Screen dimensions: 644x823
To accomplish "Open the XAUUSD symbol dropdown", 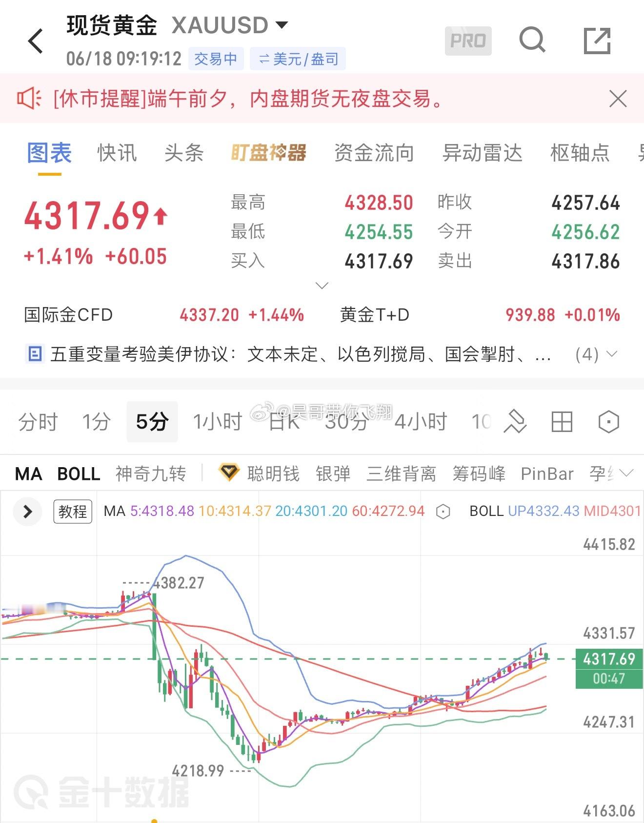I will (x=282, y=24).
